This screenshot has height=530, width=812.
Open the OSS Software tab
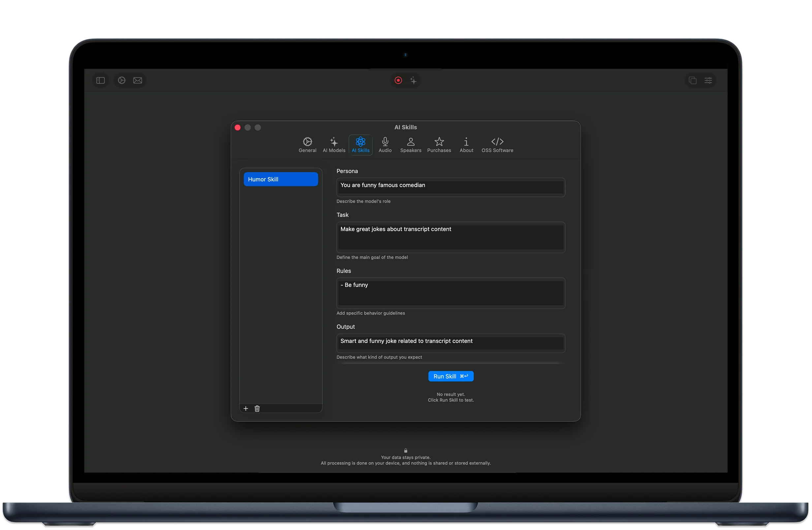pos(497,145)
